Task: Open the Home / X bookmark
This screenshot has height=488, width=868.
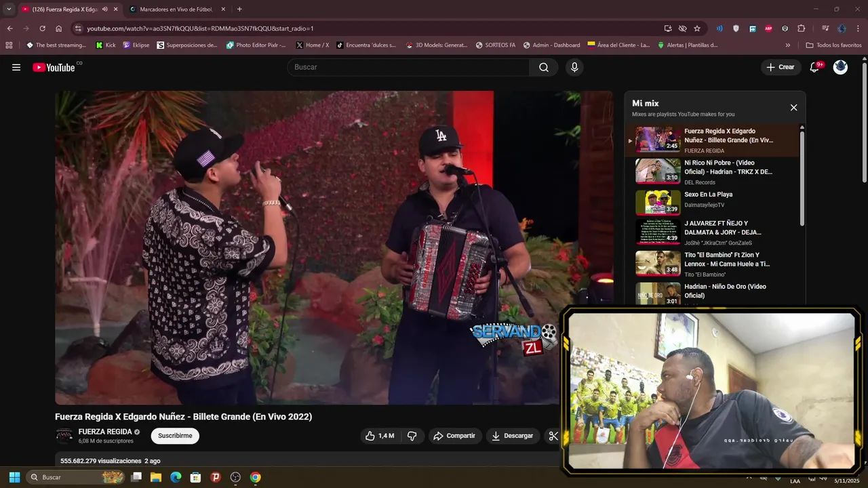Action: [x=312, y=45]
